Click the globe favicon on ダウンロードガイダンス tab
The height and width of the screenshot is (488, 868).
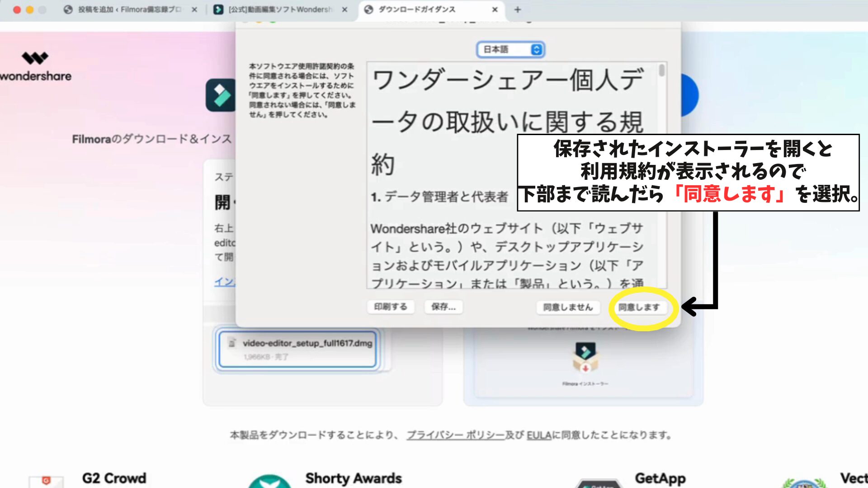(368, 9)
